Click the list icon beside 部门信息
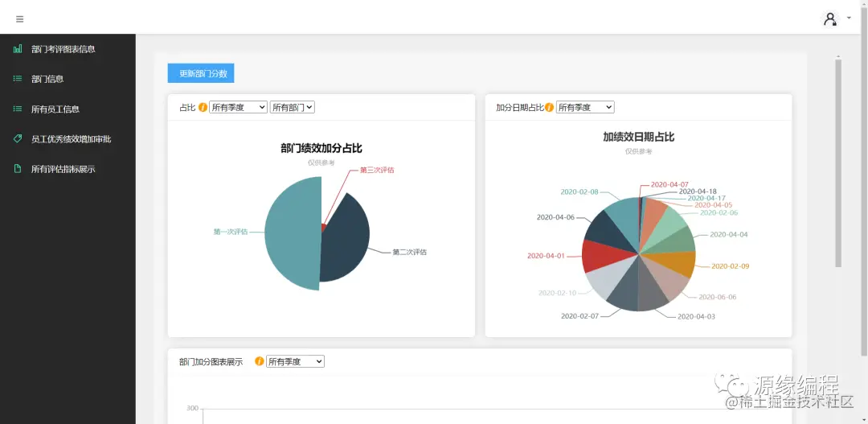Image resolution: width=868 pixels, height=424 pixels. [x=18, y=79]
